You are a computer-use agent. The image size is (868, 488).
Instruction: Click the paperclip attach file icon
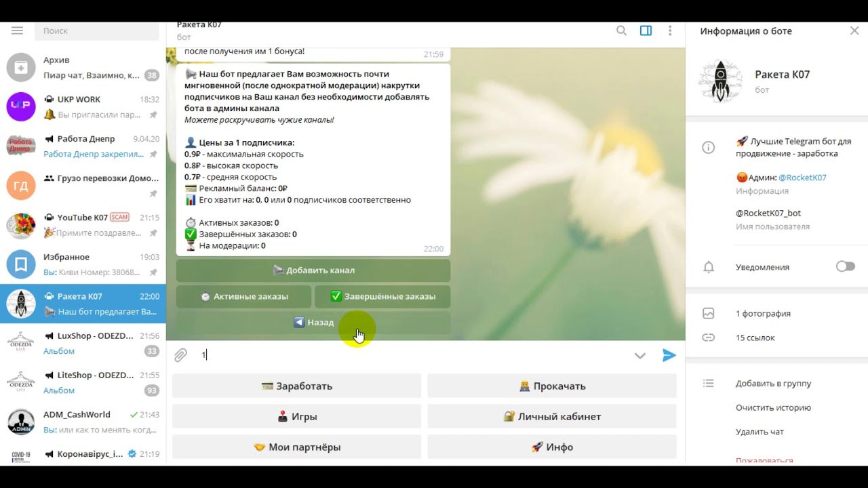coord(180,355)
